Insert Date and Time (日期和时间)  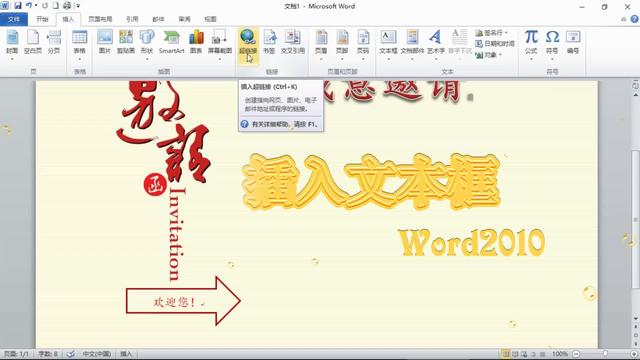495,44
